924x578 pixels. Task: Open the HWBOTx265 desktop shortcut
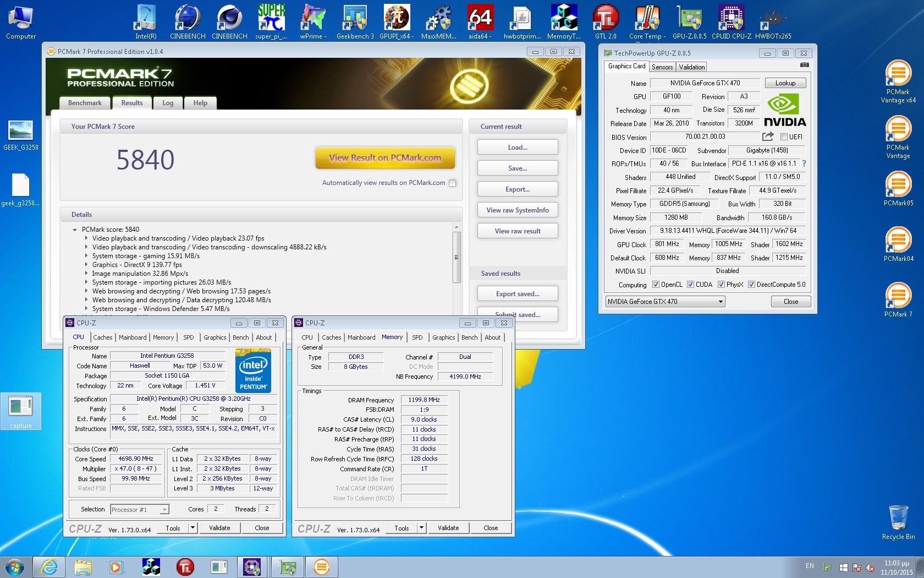click(x=773, y=22)
